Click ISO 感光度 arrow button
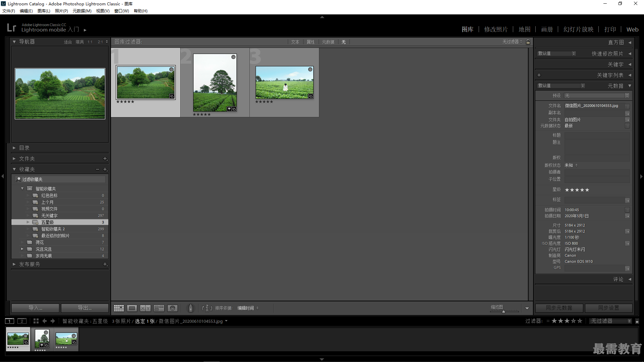Viewport: 644px width, 362px height. tap(627, 244)
